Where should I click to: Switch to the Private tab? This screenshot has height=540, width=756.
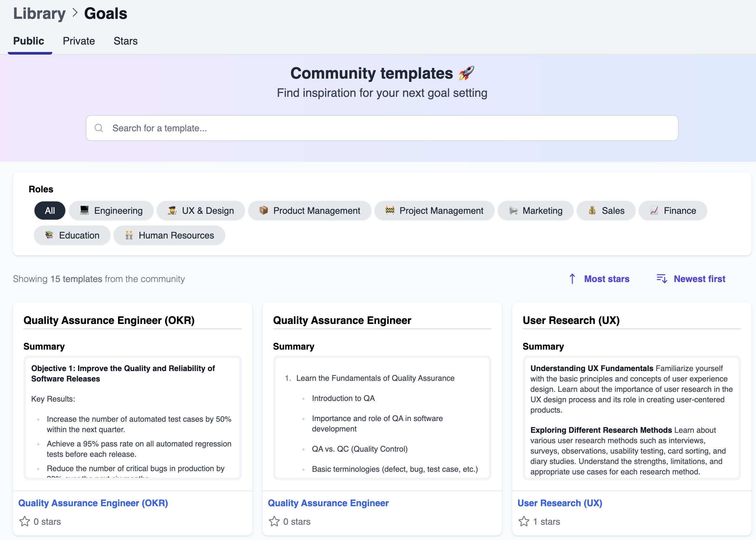(x=79, y=41)
